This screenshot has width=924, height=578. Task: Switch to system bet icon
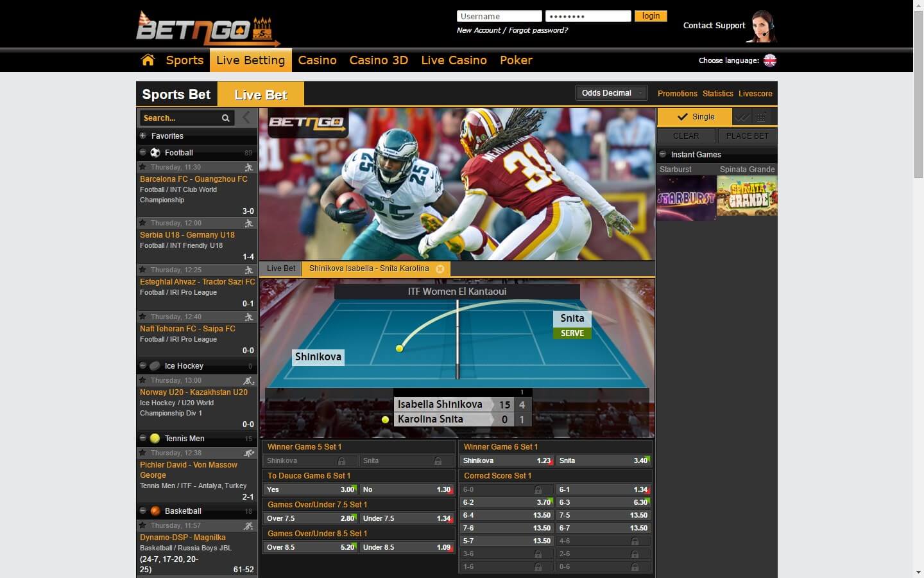(x=761, y=117)
